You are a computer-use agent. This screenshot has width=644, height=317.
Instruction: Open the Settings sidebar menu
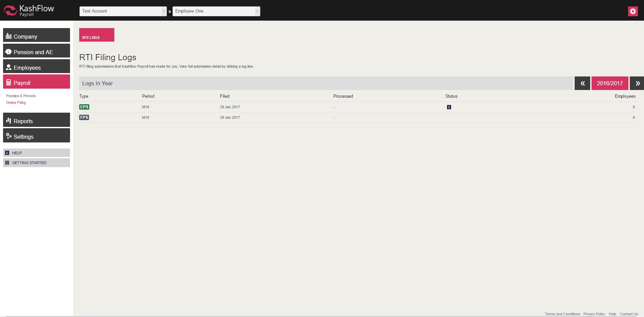click(x=37, y=136)
